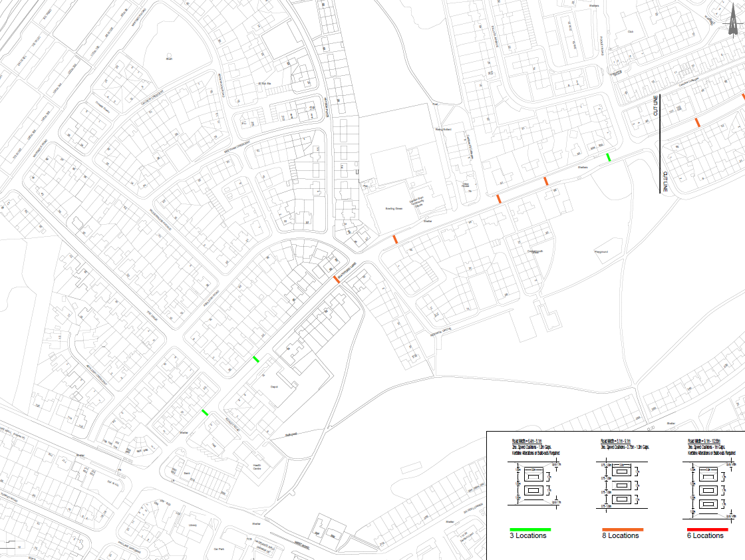Select the green marker near the Shelters label
This screenshot has width=745, height=560.
[608, 158]
